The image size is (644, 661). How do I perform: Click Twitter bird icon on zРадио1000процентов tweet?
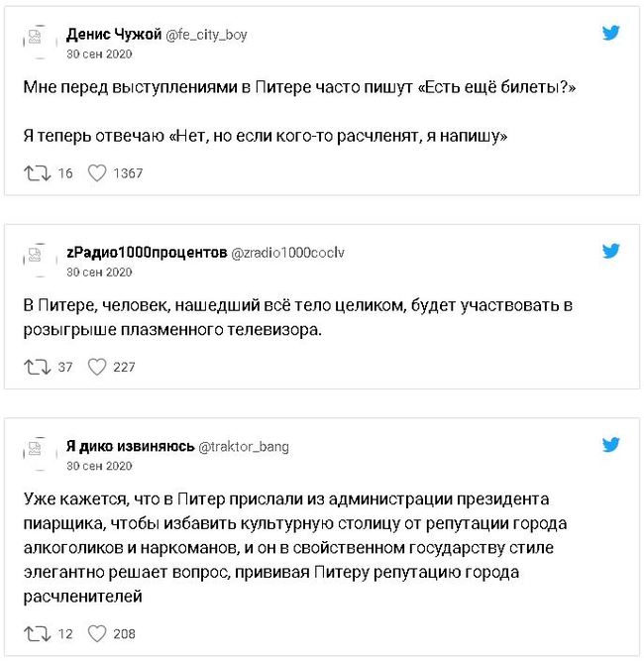[x=612, y=252]
